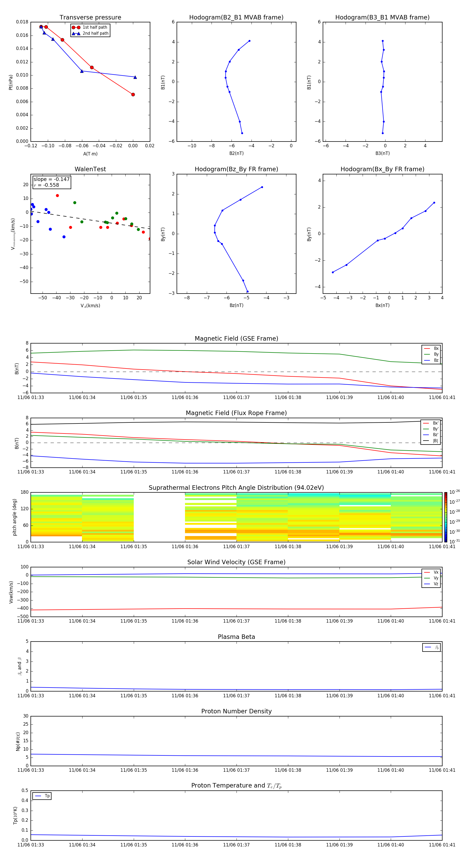Click the 'Hodogram(B2_B1 MVAB frame)' title
473x868 pixels.
click(x=236, y=18)
